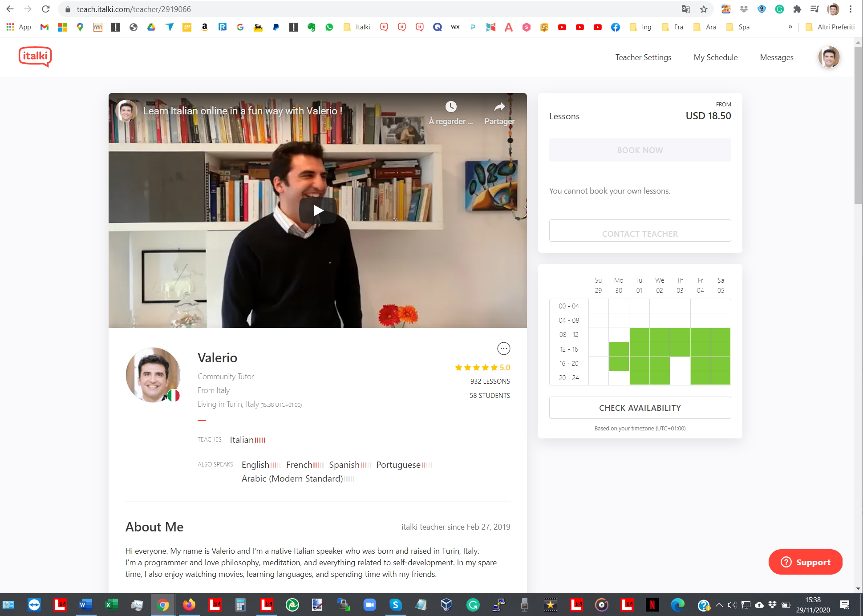The image size is (863, 616).
Task: Go to My Schedule
Action: click(x=715, y=57)
